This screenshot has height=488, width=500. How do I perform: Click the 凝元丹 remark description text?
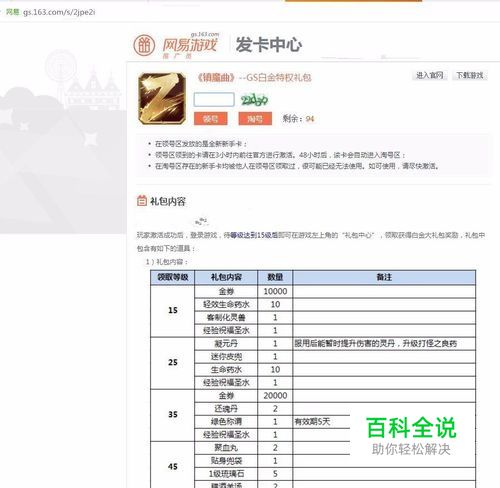point(375,344)
